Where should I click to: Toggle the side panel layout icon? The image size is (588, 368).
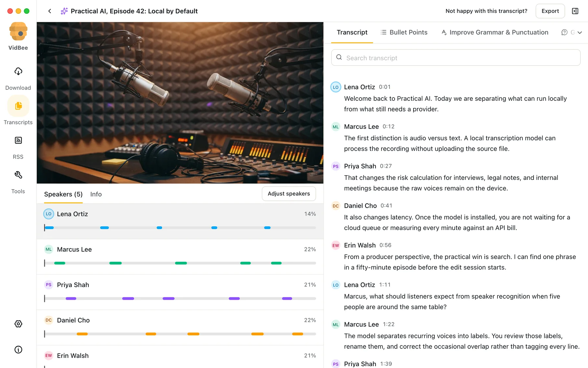tap(575, 11)
